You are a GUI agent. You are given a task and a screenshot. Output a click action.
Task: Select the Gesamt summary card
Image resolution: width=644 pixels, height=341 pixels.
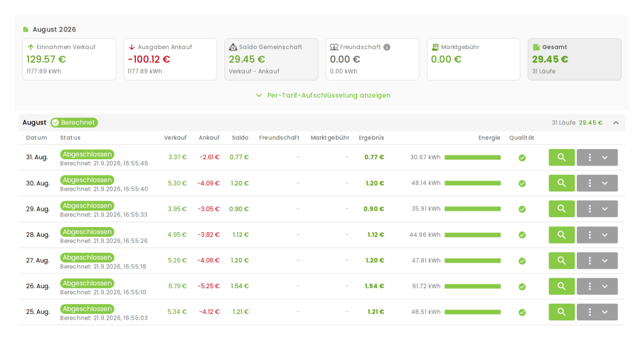575,60
